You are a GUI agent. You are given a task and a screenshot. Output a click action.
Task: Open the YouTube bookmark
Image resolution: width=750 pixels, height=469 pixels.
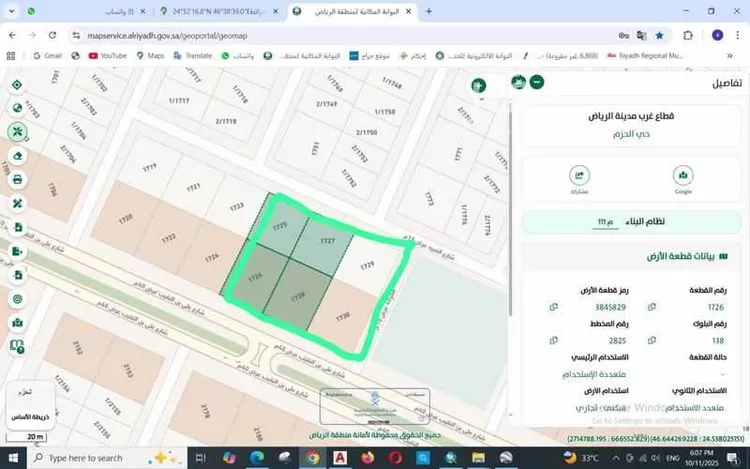[x=108, y=56]
